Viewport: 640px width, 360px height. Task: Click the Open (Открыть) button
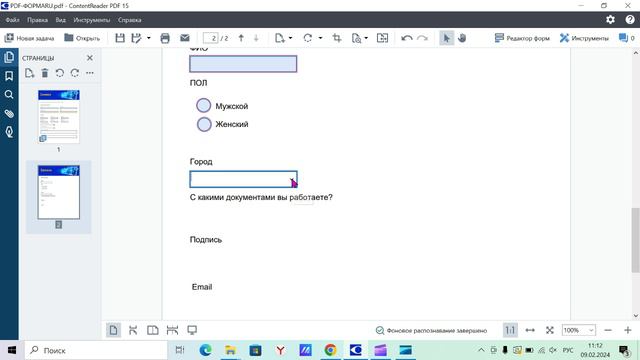82,38
